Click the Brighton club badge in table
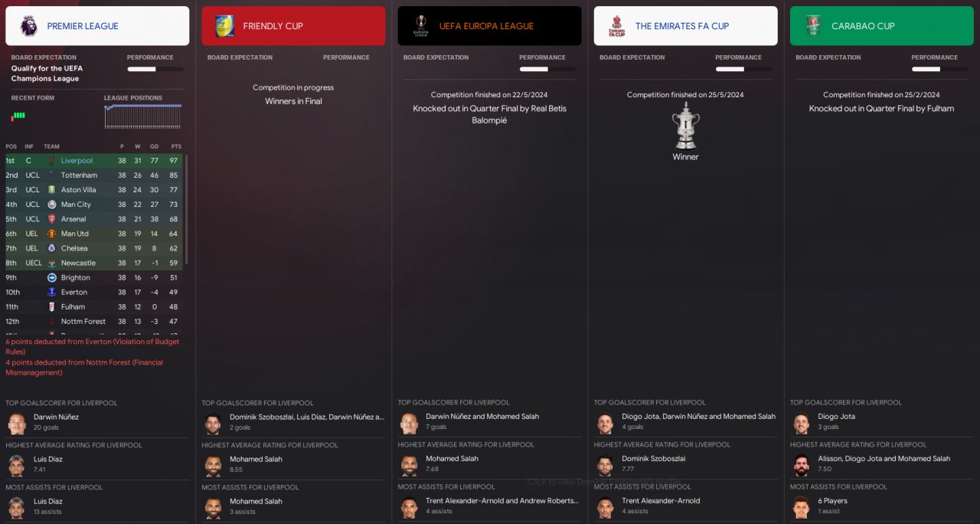Viewport: 980px width, 524px height. pos(52,277)
